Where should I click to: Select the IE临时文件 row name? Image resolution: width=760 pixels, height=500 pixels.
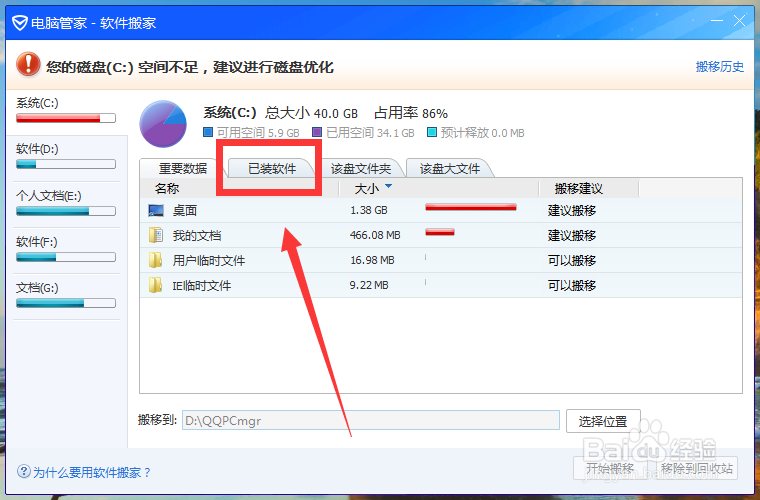click(202, 285)
